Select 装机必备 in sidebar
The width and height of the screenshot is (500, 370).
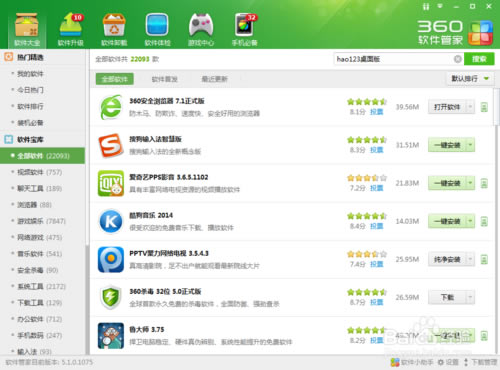30,123
